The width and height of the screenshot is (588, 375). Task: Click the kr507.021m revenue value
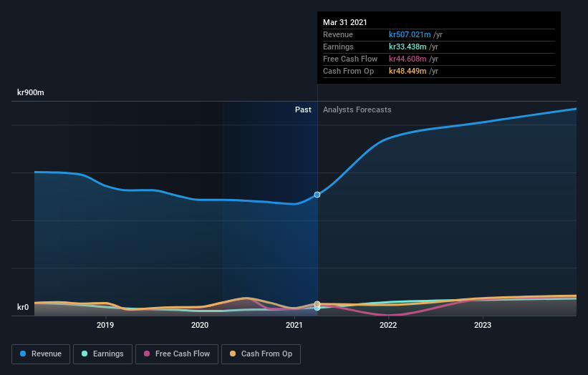click(410, 34)
